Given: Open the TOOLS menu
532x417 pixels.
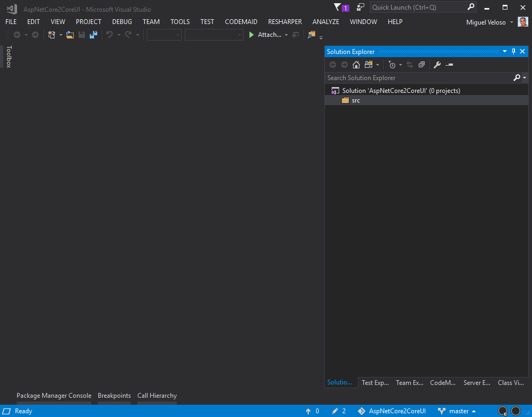Looking at the screenshot, I should click(180, 22).
